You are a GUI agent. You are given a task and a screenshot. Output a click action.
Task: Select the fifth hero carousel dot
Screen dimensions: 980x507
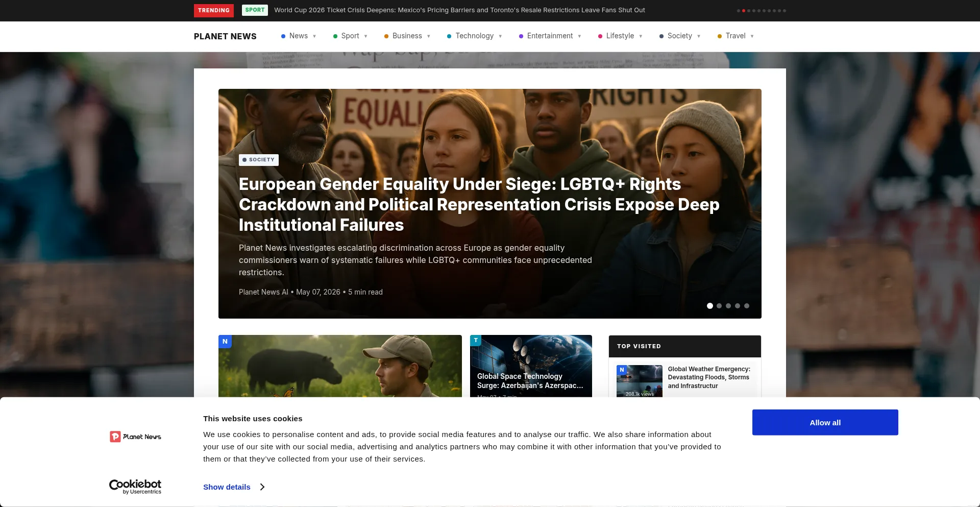(x=747, y=306)
